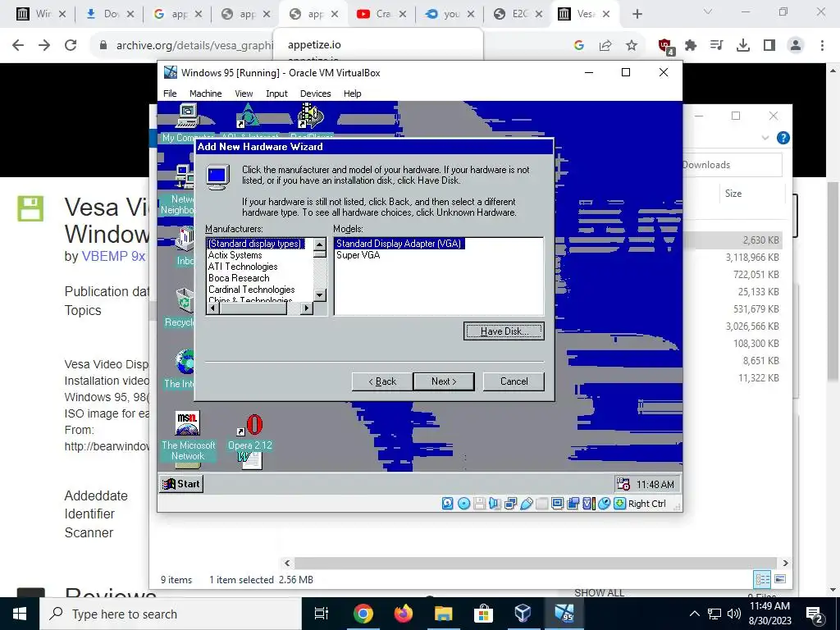Select Super VGA in the Models list
840x630 pixels.
[358, 255]
